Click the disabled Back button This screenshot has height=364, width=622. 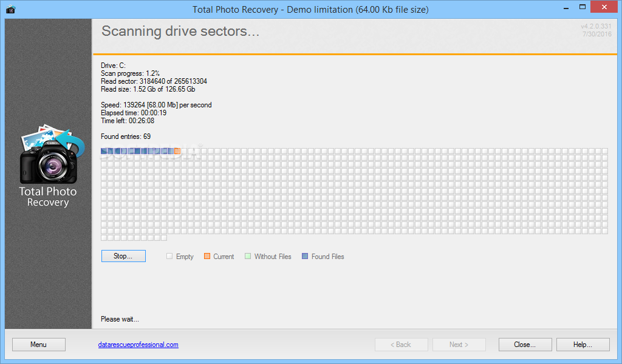[x=401, y=345]
